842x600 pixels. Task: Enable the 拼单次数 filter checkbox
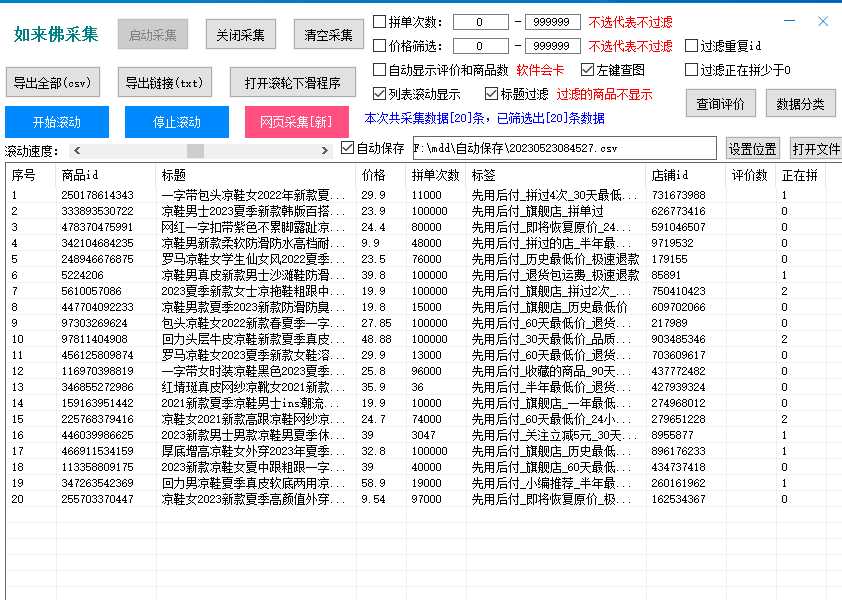point(377,20)
